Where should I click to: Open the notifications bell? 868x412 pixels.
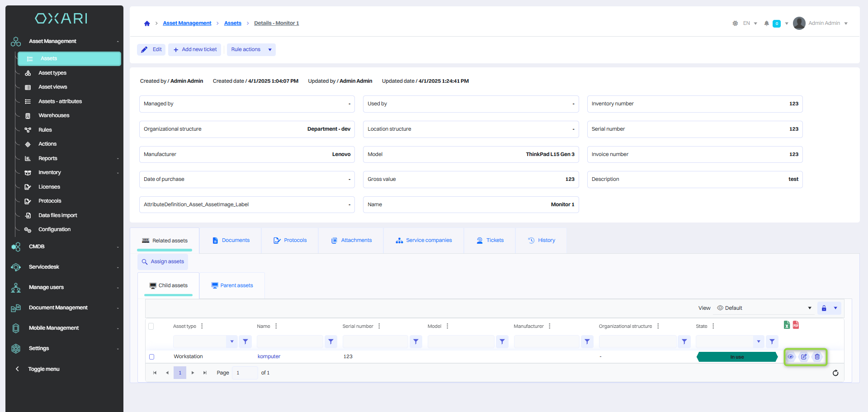[x=766, y=24]
